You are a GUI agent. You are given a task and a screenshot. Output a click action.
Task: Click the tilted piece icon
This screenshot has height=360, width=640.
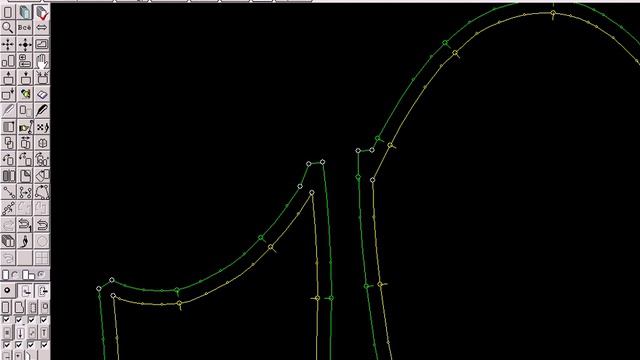[42, 176]
